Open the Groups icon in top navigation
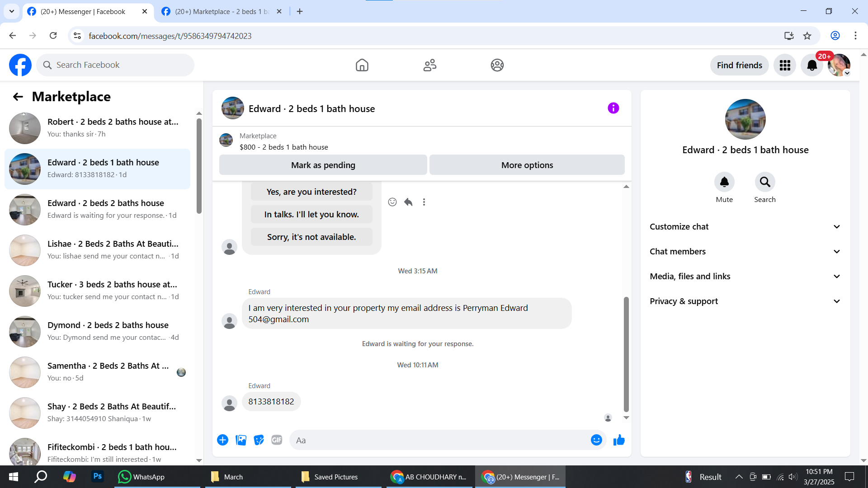Image resolution: width=868 pixels, height=488 pixels. 497,65
